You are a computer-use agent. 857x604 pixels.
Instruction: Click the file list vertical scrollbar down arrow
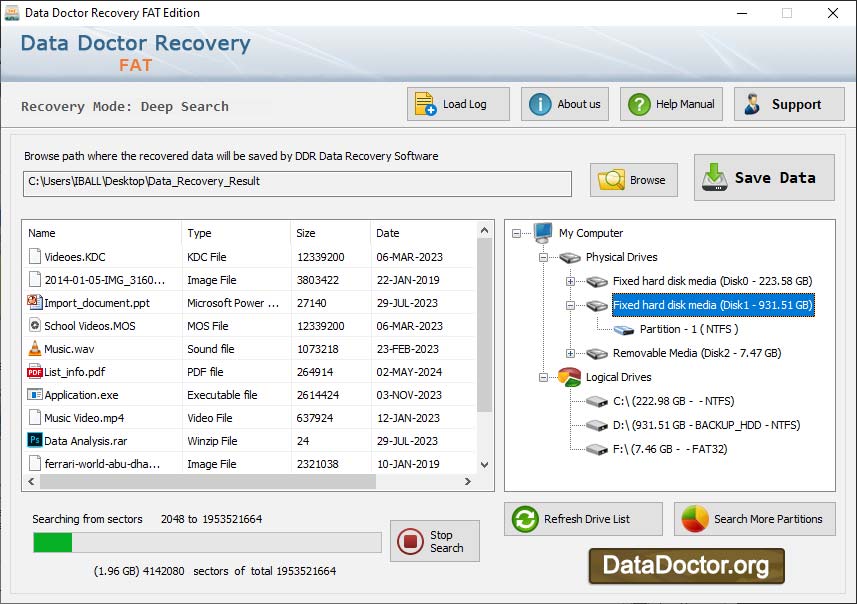pyautogui.click(x=483, y=463)
